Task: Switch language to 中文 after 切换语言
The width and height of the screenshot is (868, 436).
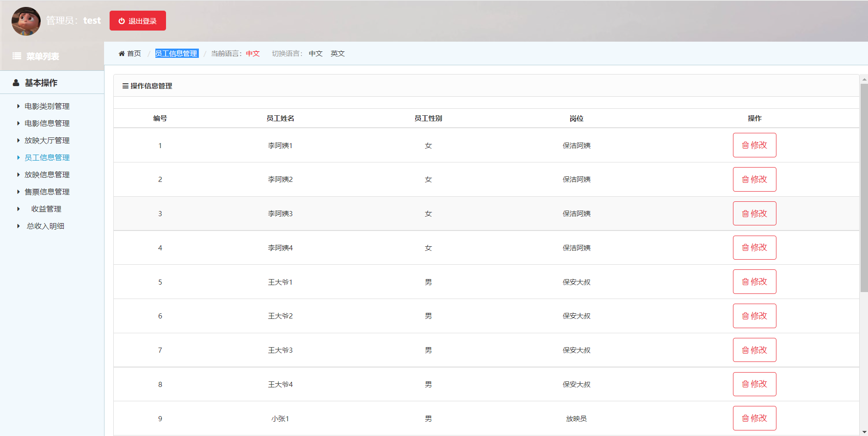Action: coord(316,54)
